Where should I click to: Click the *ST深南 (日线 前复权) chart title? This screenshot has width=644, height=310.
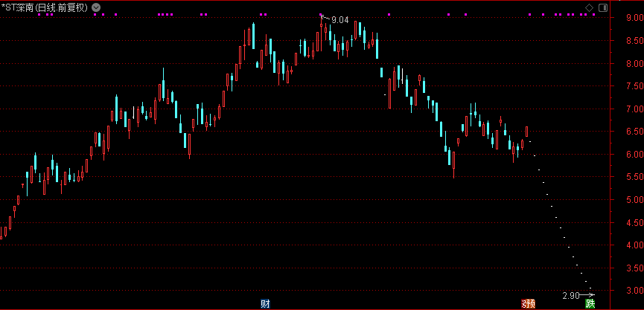[x=45, y=7]
